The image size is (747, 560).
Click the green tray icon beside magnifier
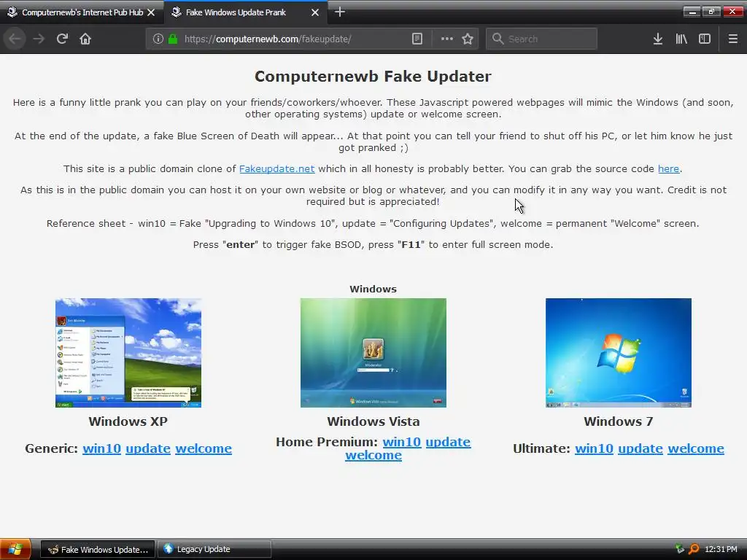680,550
